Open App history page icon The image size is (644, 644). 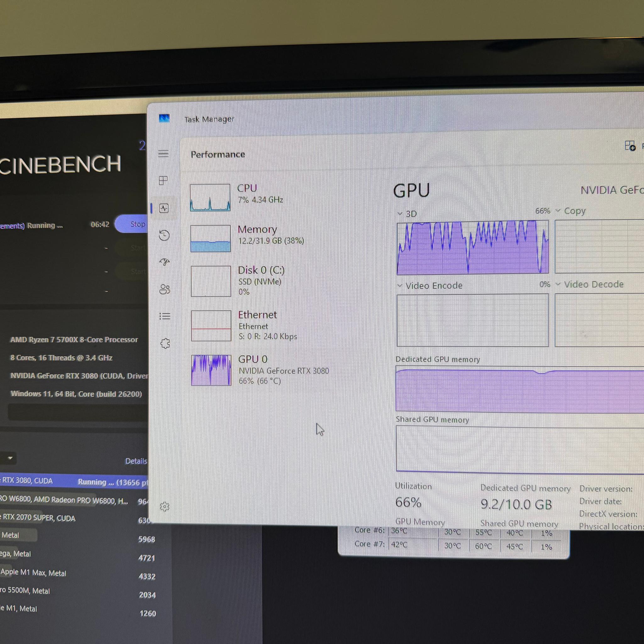pos(164,235)
